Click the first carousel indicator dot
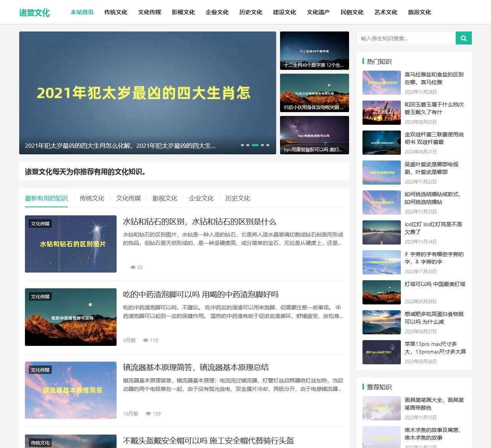Viewport: 491px width, 448px height. (242, 145)
